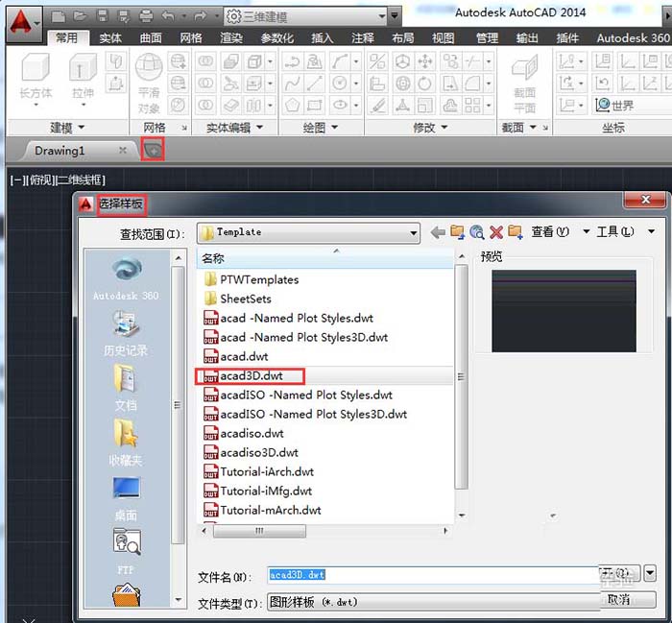
Task: Click 文档 in the dialog places sidebar
Action: pyautogui.click(x=126, y=388)
